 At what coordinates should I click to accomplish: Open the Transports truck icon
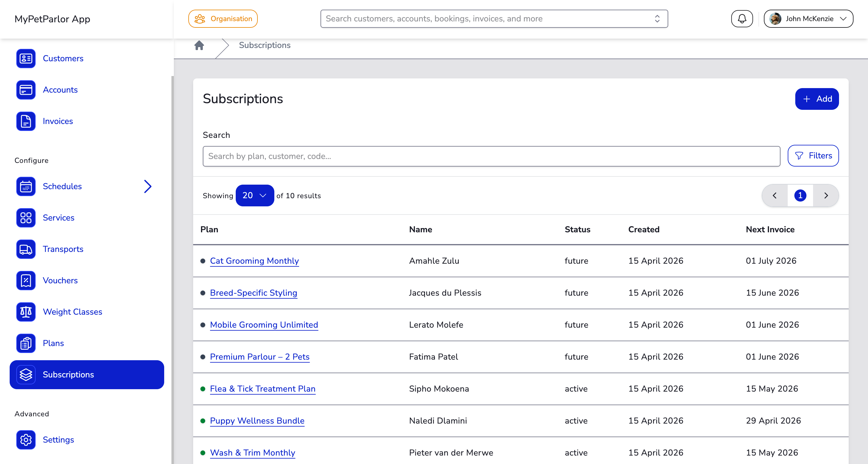pyautogui.click(x=26, y=249)
